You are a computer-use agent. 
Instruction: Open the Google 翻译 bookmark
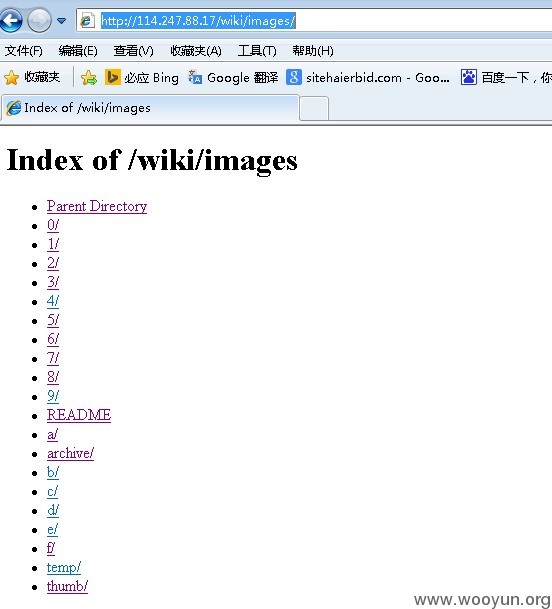(x=233, y=77)
